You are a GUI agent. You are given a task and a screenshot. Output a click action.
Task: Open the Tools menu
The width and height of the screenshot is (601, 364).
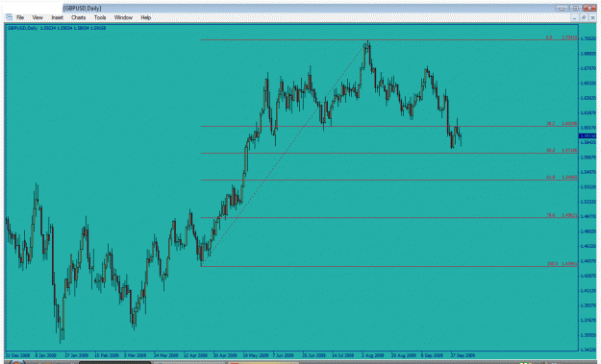pos(100,17)
